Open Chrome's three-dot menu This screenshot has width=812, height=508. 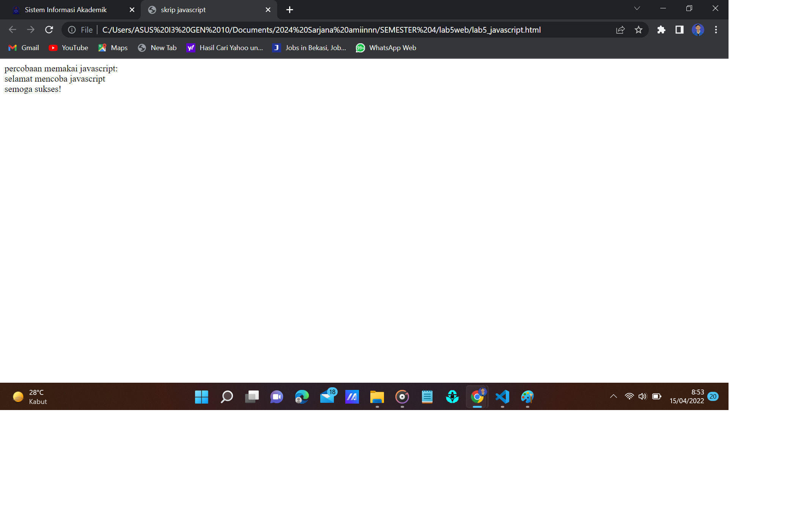pos(716,30)
